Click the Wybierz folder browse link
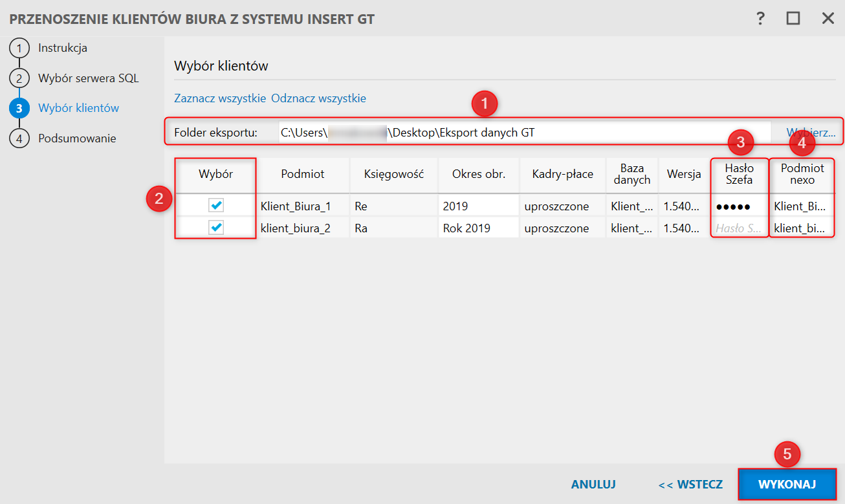Screen dimensions: 845x504 tap(811, 133)
